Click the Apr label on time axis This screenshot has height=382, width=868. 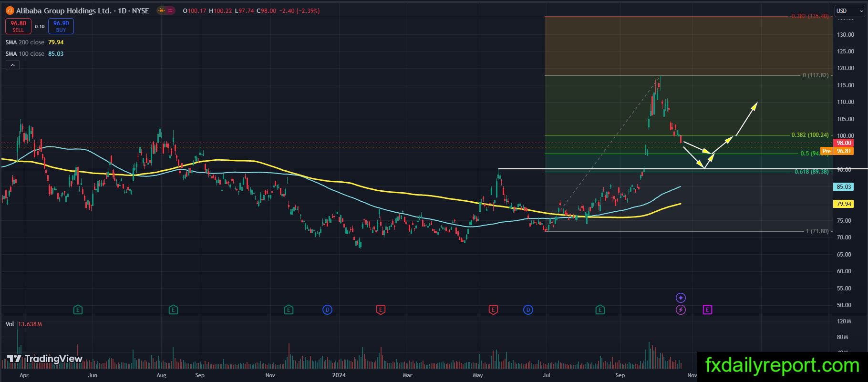24,375
